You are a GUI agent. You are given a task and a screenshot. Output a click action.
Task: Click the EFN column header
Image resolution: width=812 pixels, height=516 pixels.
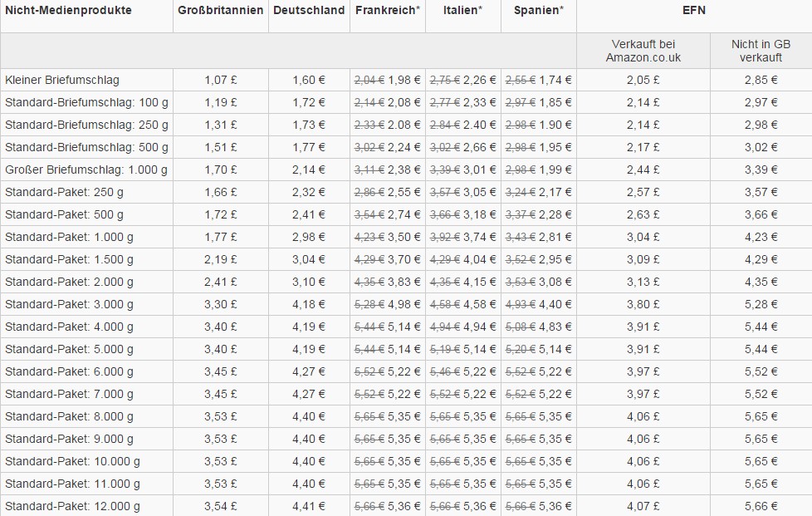(x=694, y=10)
